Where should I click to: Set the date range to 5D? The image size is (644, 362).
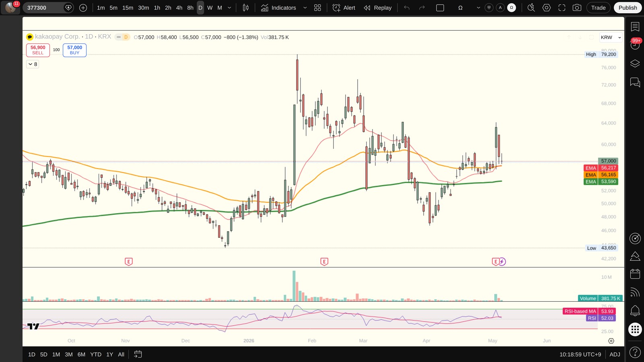pos(44,354)
